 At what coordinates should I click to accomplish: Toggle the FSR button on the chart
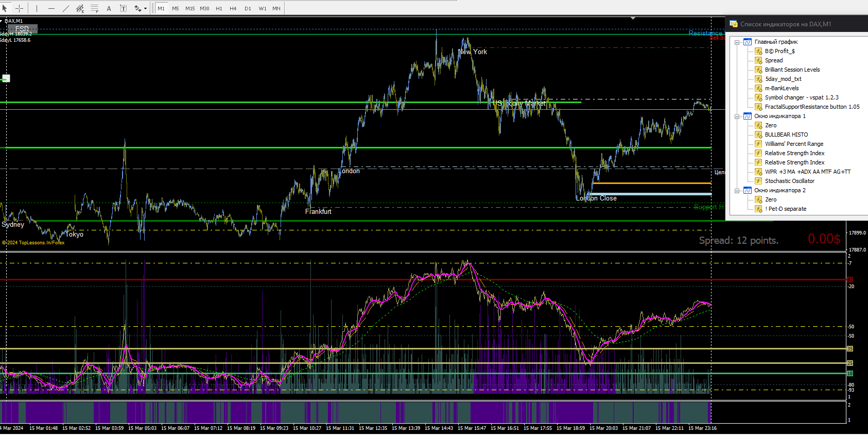[x=22, y=29]
